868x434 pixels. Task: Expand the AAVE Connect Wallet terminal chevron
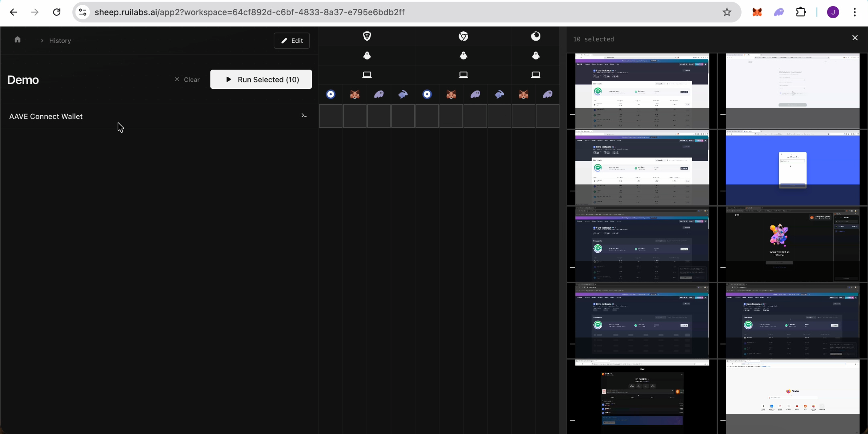[304, 116]
